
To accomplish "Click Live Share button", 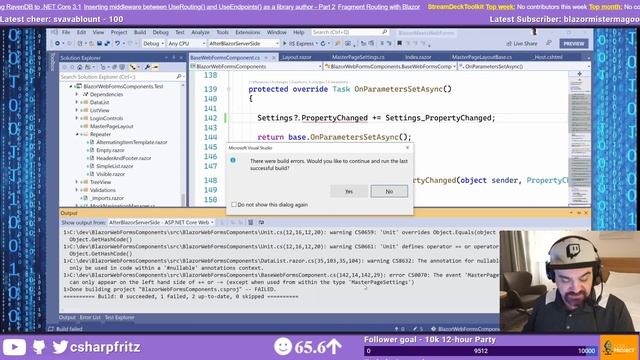I will [x=522, y=44].
